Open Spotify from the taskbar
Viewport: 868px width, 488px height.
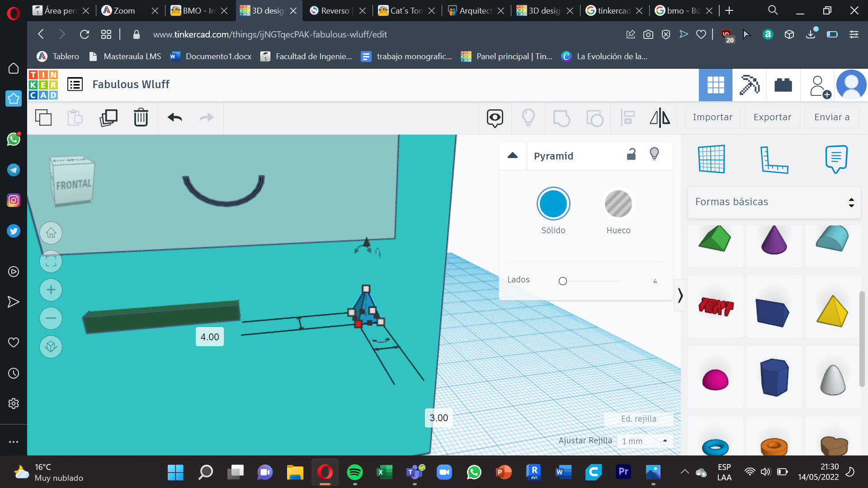(x=355, y=472)
